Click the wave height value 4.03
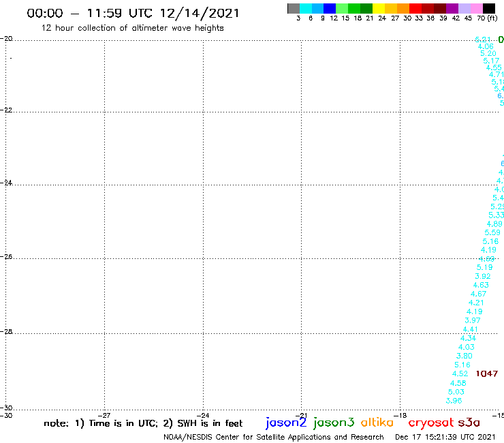Image resolution: width=504 pixels, height=443 pixels. [x=466, y=347]
